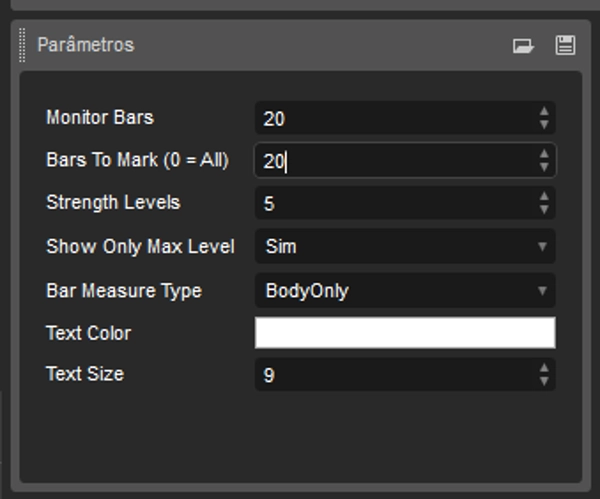Increment Bars To Mark value
Screen dimensions: 600x499
(x=544, y=154)
